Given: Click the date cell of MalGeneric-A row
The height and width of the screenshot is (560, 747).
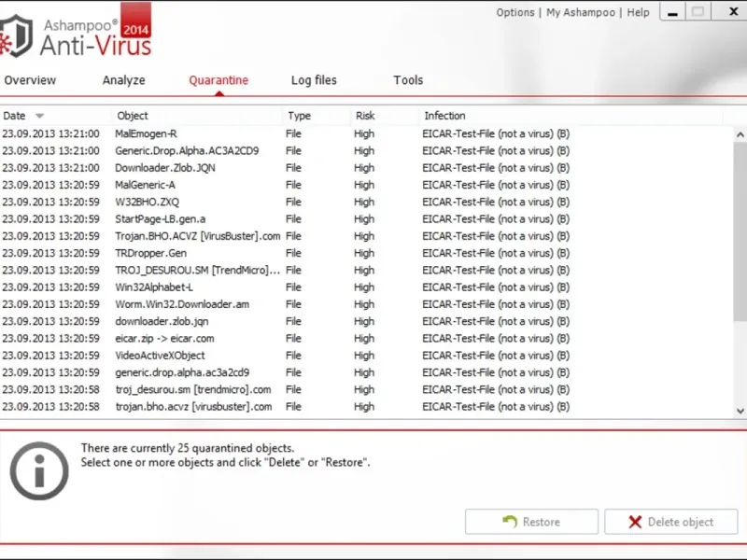Looking at the screenshot, I should click(51, 185).
